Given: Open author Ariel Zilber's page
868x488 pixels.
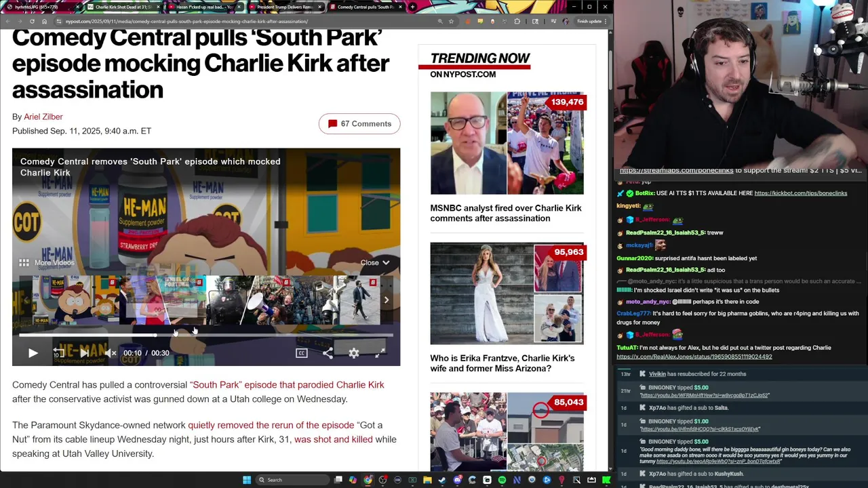Looking at the screenshot, I should click(43, 117).
